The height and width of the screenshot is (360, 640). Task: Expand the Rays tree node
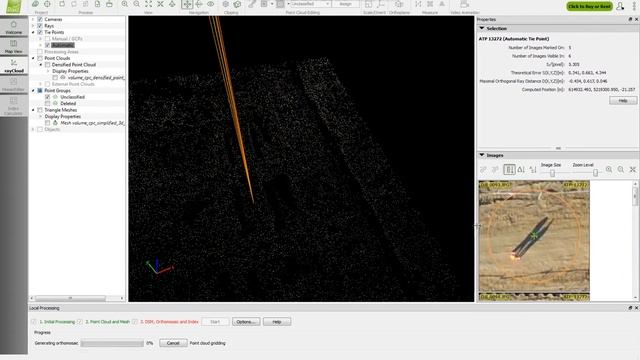point(33,26)
